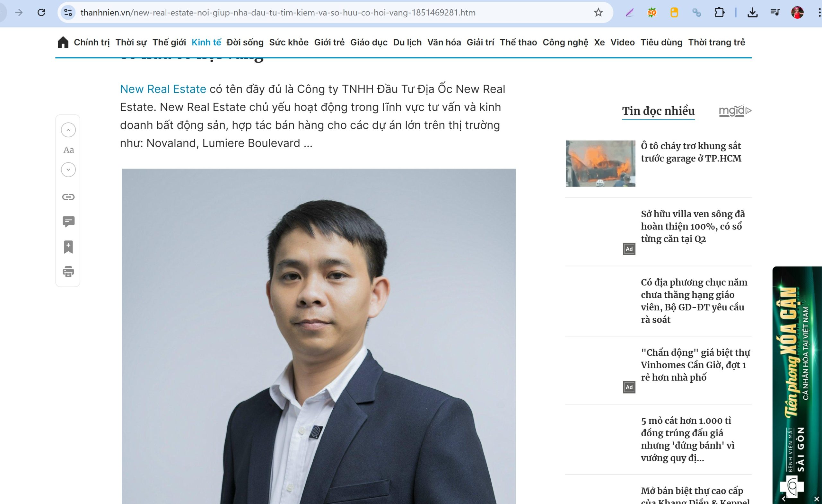
Task: Open comments via the speech bubble icon
Action: click(x=68, y=222)
